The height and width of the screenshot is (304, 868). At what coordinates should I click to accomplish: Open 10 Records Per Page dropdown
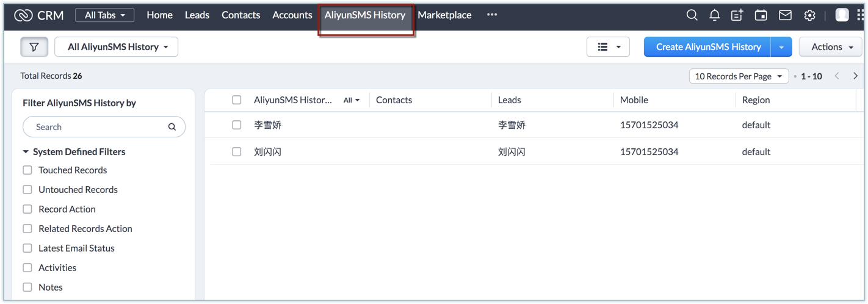[739, 76]
